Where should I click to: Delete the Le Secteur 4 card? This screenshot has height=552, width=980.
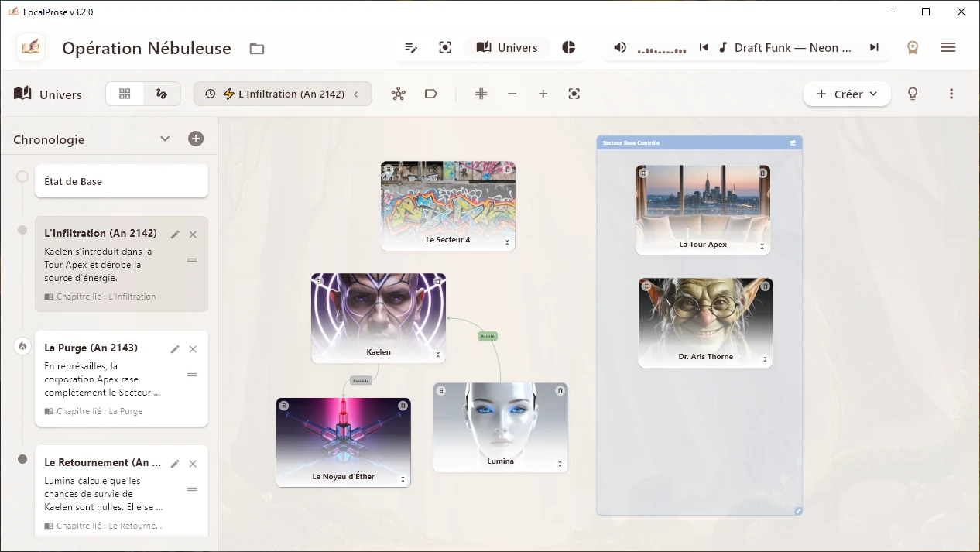click(508, 169)
